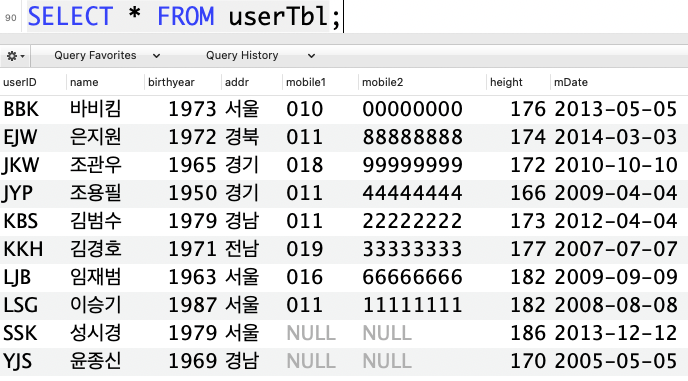Select mDate cell 2010-10-10

[x=616, y=165]
